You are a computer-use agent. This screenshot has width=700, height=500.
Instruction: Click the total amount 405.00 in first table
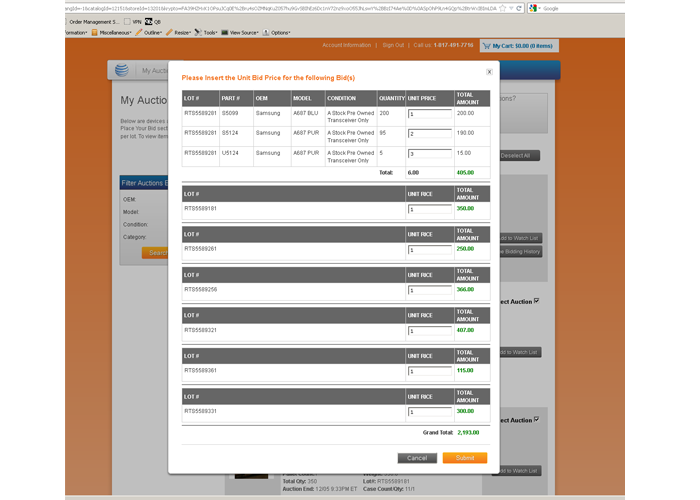point(465,172)
